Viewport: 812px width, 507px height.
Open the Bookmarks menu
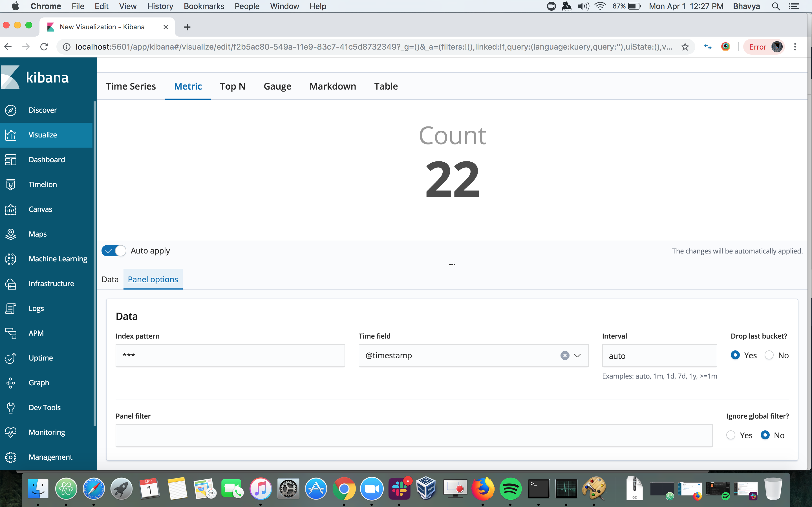click(204, 6)
